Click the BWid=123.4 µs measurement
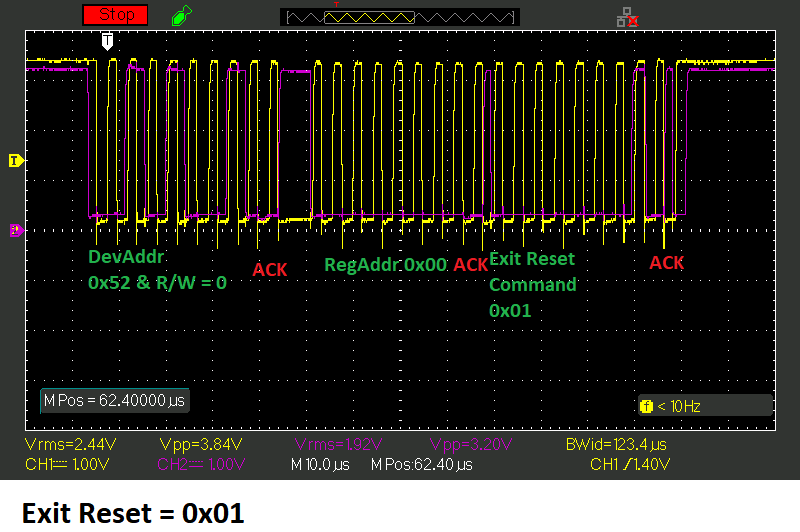 click(616, 444)
